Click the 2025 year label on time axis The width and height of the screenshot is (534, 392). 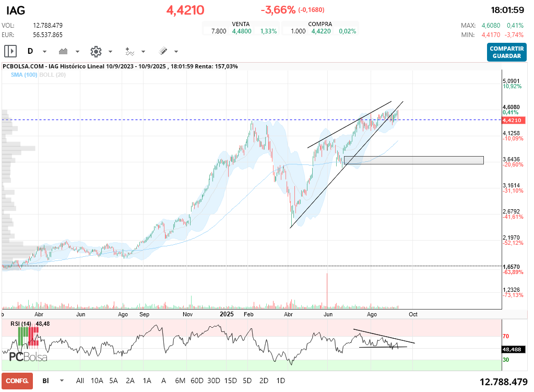click(x=227, y=314)
